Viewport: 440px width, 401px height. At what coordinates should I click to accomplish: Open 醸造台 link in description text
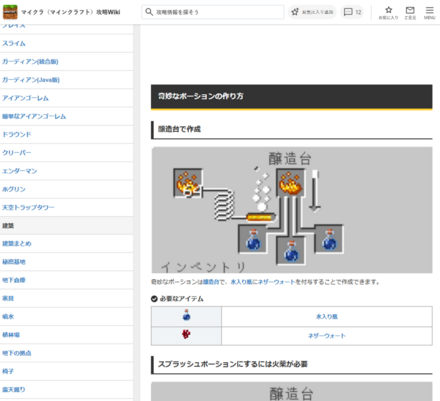(211, 282)
